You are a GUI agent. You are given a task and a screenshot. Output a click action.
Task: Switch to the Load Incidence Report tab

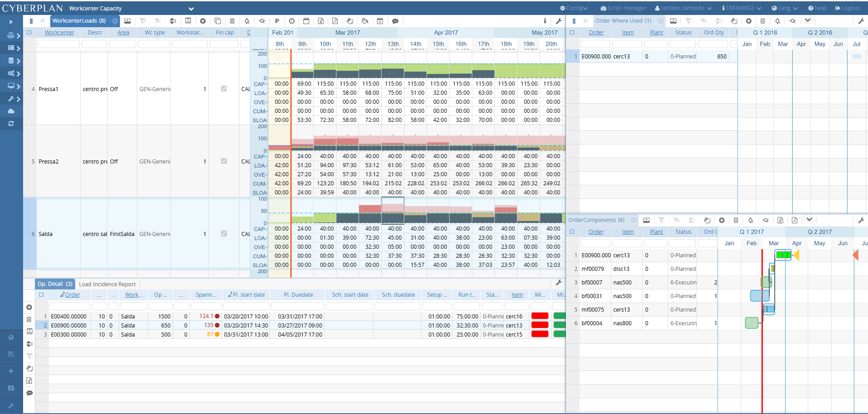(x=107, y=284)
